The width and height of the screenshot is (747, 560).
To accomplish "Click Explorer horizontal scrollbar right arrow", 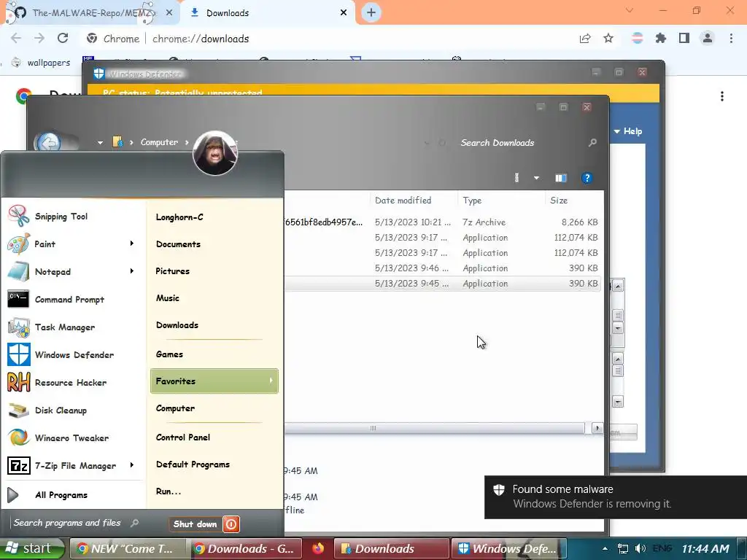I will point(597,428).
